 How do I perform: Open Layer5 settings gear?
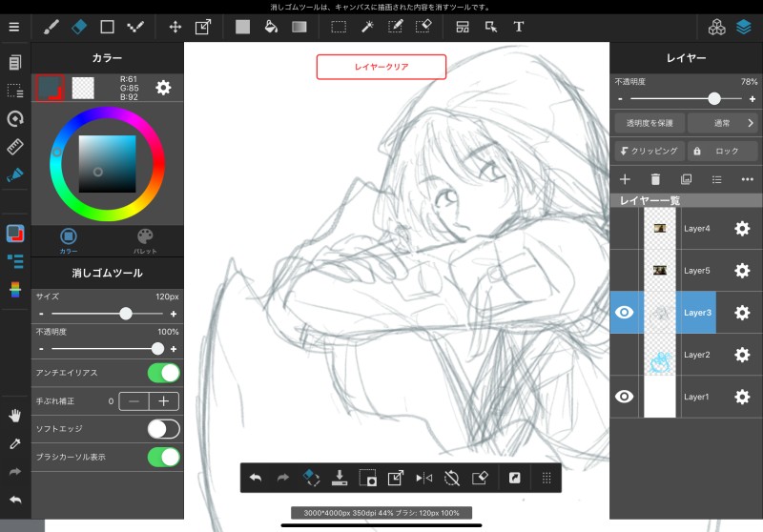coord(742,271)
